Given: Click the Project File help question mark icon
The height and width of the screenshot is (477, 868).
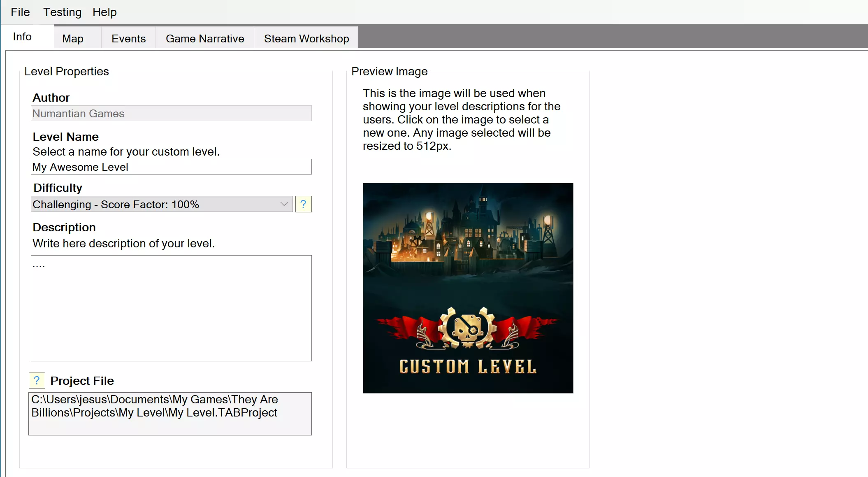Looking at the screenshot, I should [37, 380].
